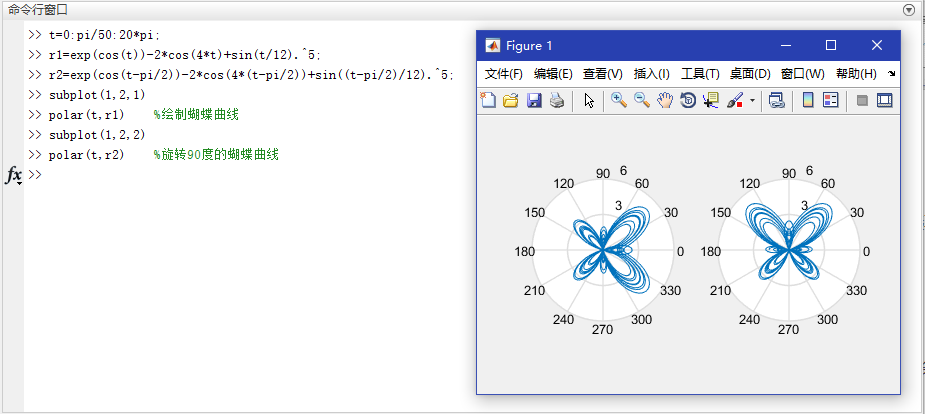The height and width of the screenshot is (414, 925).
Task: Select the Pan hand tool
Action: point(665,100)
